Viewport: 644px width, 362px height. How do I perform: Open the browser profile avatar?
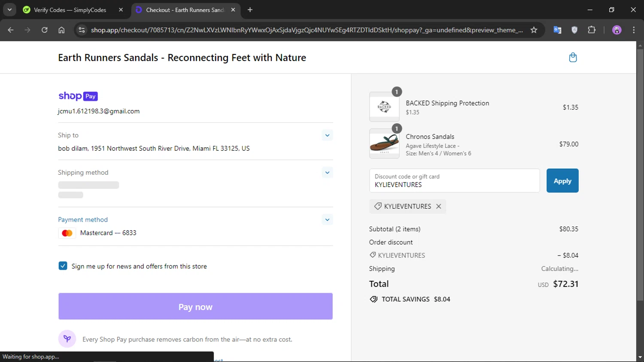coord(617,30)
